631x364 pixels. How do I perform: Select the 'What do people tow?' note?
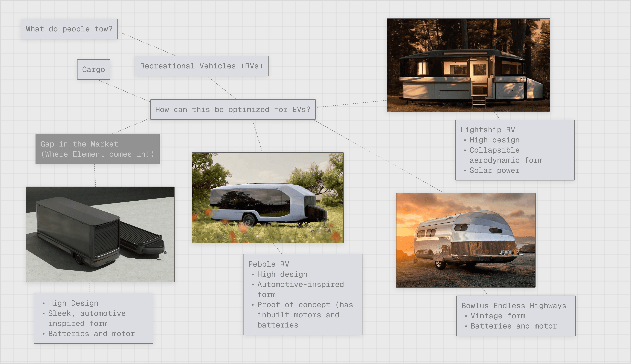point(69,29)
